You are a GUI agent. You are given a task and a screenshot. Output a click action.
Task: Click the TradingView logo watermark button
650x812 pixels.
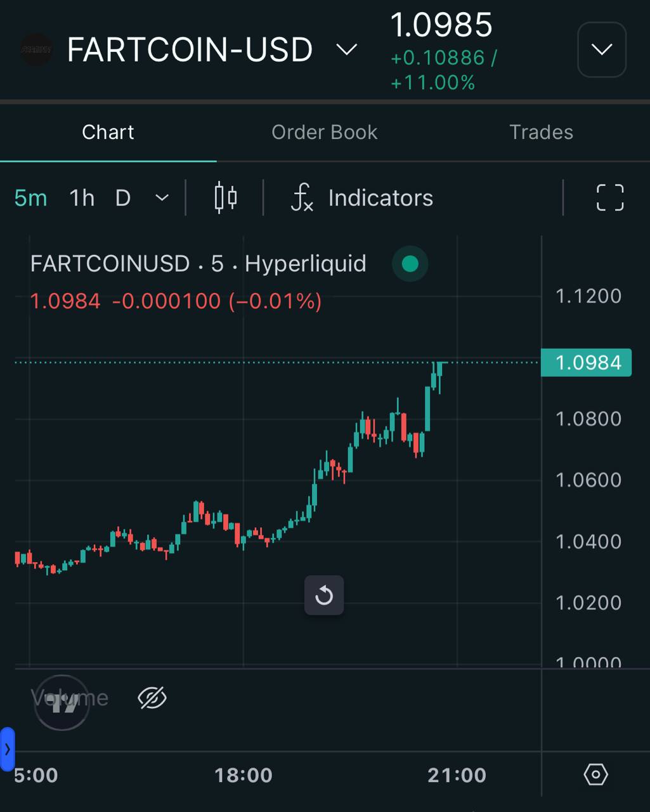coord(62,703)
